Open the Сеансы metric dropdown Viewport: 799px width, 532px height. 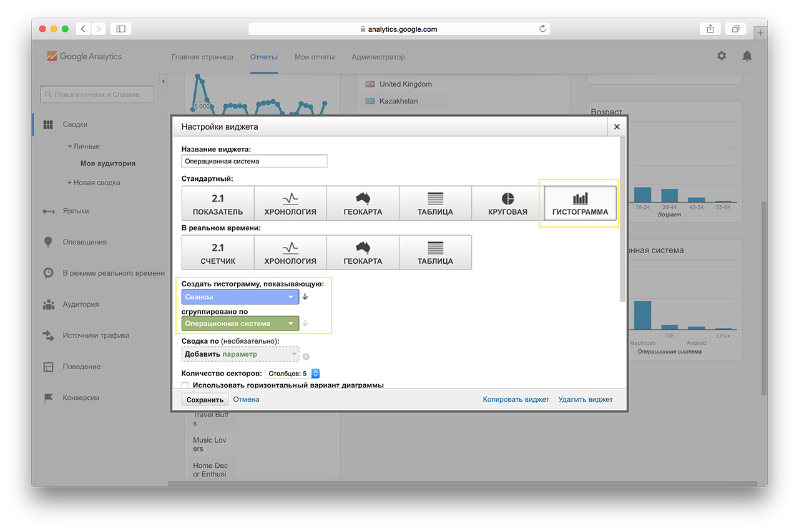[240, 297]
